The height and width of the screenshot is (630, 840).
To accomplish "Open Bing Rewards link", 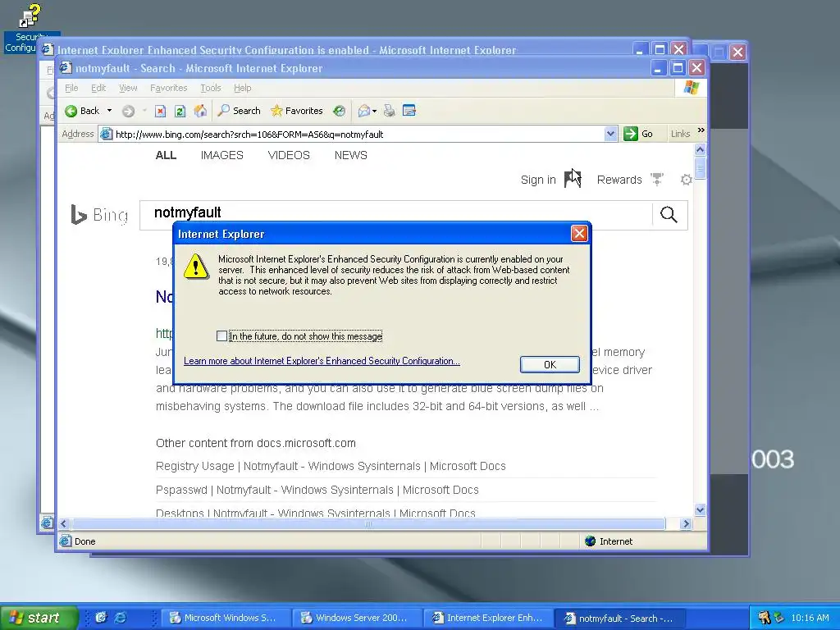I will click(619, 180).
